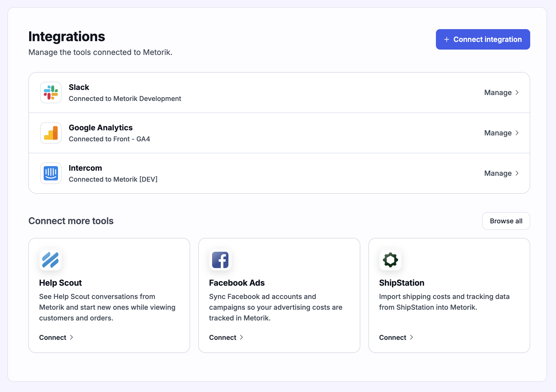The width and height of the screenshot is (556, 392).
Task: Click the Connect integration button
Action: (x=483, y=39)
